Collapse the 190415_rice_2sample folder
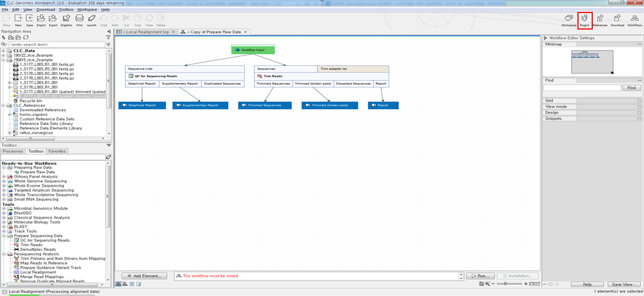Viewport: 644px width, 296px height. [3, 60]
